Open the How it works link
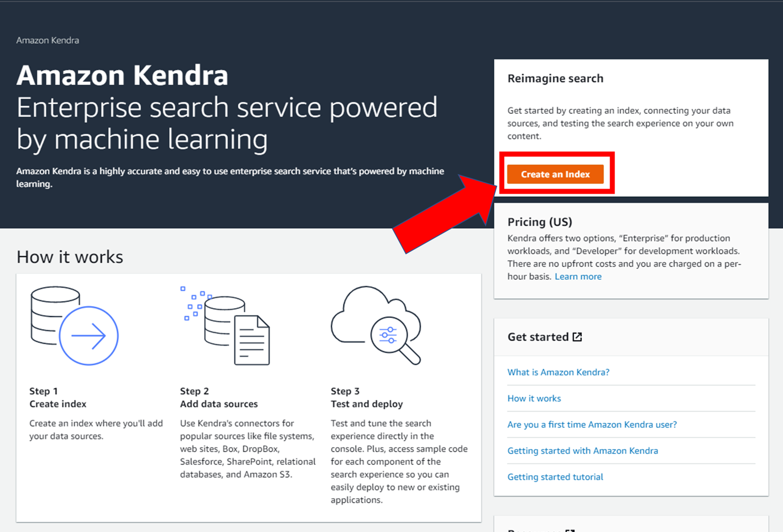 [534, 398]
